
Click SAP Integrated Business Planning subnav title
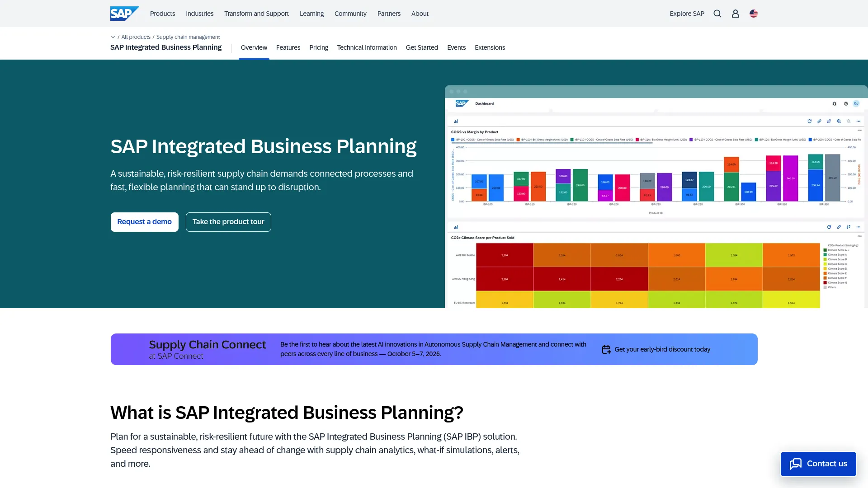166,47
